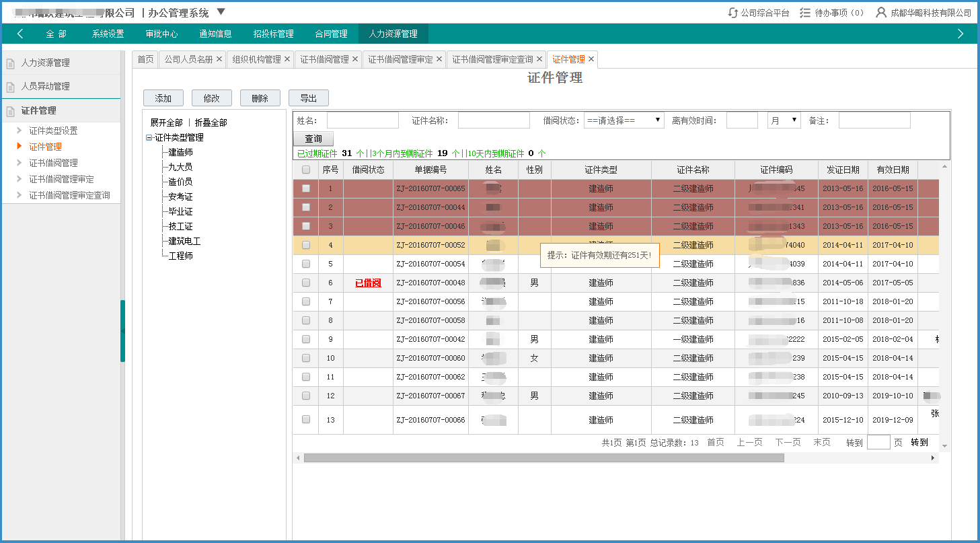The width and height of the screenshot is (980, 543).
Task: Open the 招投标管理 menu
Action: click(273, 34)
